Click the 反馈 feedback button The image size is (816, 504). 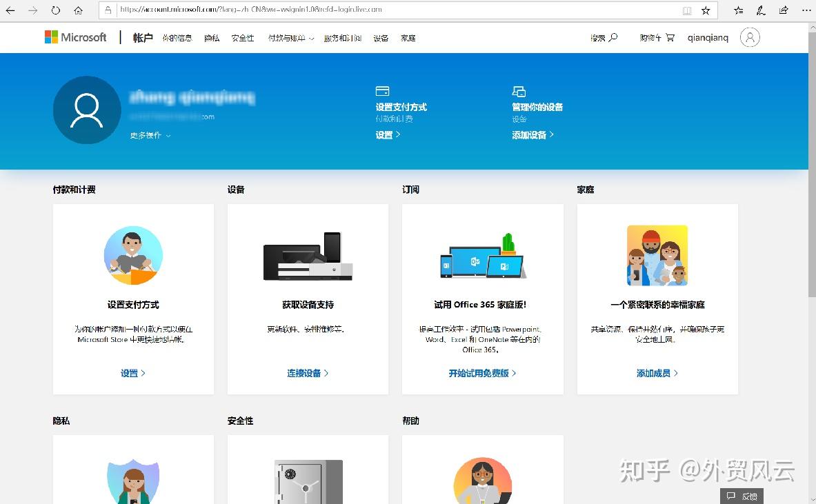click(742, 496)
